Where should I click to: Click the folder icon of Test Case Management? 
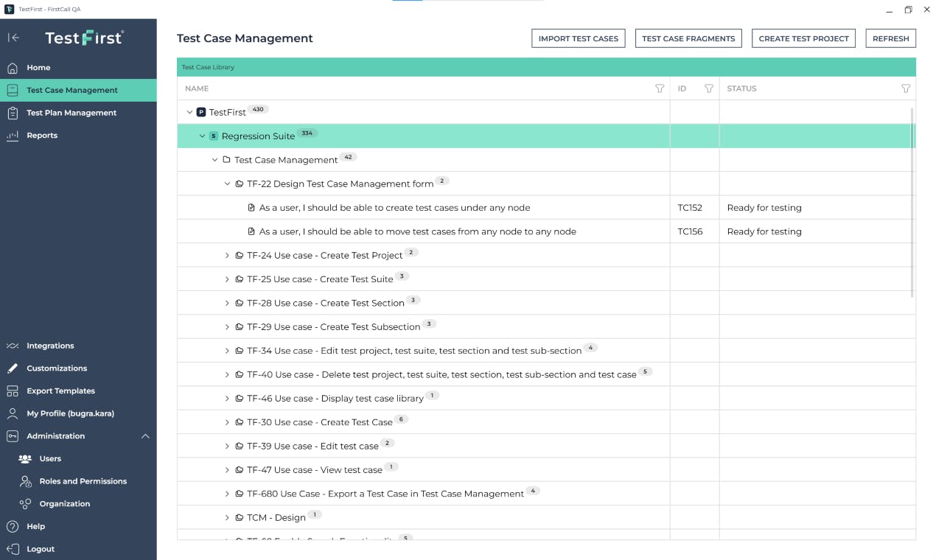(x=226, y=160)
